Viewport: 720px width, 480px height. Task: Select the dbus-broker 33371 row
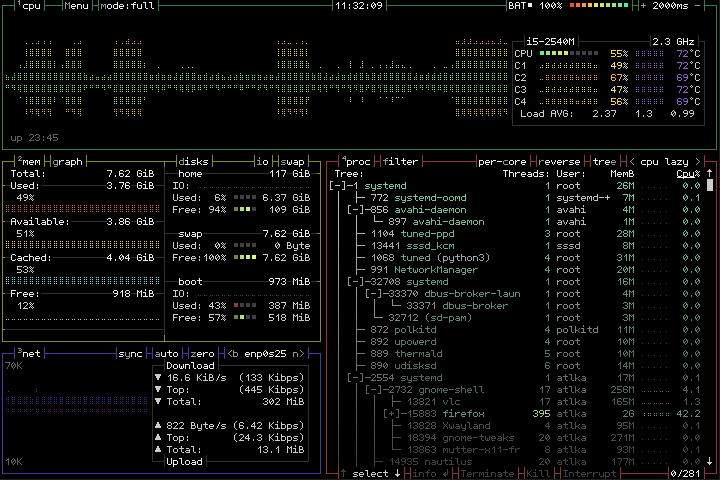pyautogui.click(x=515, y=305)
